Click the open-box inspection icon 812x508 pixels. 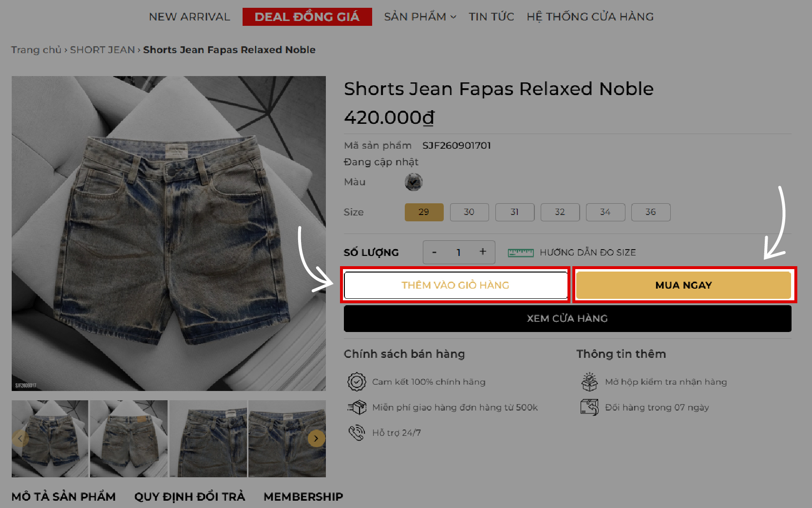tap(589, 382)
